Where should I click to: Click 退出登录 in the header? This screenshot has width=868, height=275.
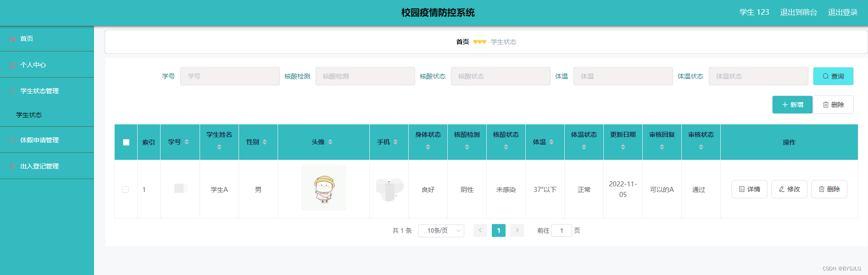pyautogui.click(x=843, y=12)
